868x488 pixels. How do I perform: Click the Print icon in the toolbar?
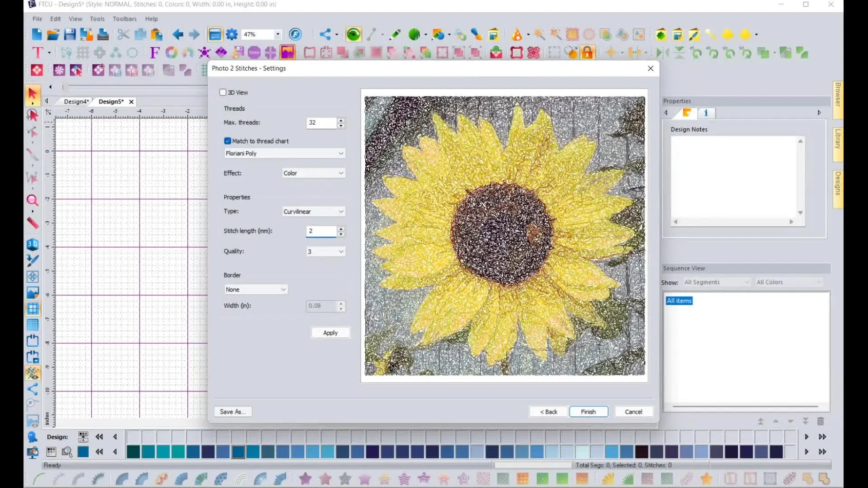[x=103, y=34]
